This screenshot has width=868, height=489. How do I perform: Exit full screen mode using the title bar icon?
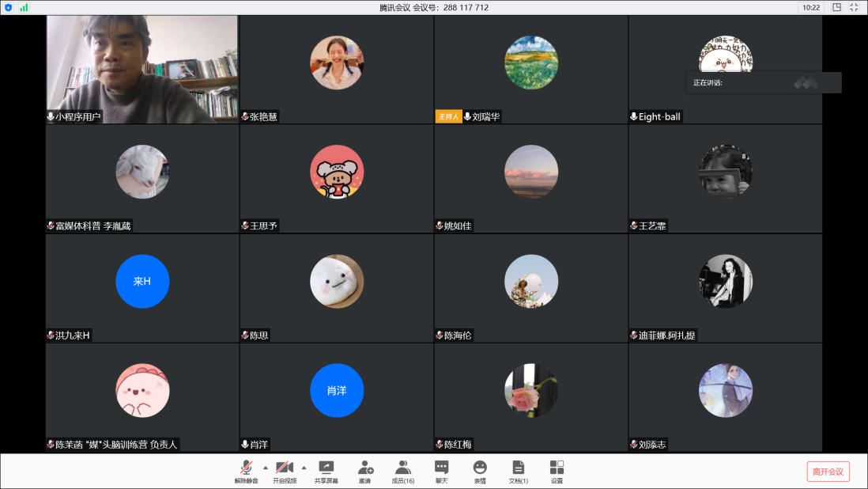(854, 7)
